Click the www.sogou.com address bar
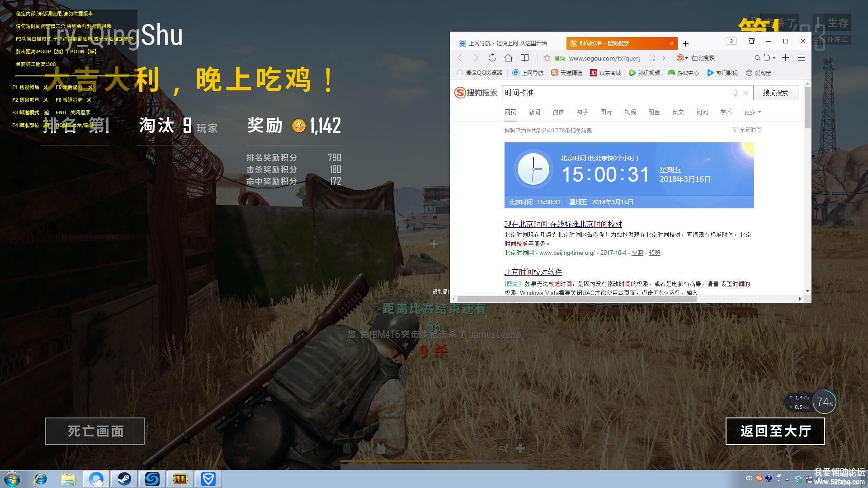The width and height of the screenshot is (868, 488). 604,58
